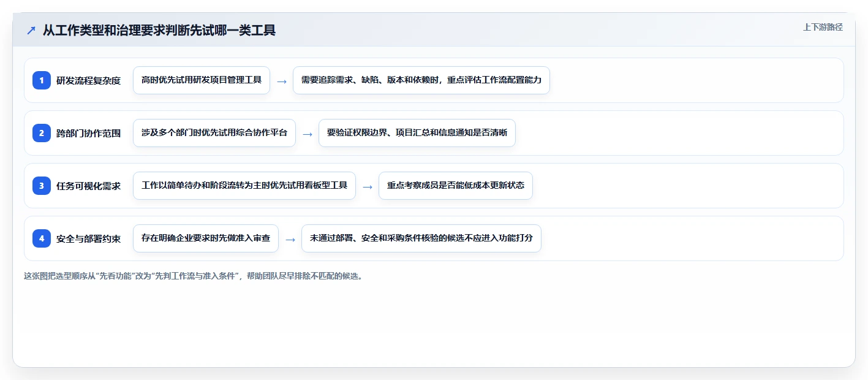Select the 任务可视化需求 row label
The width and height of the screenshot is (868, 380).
click(x=88, y=186)
